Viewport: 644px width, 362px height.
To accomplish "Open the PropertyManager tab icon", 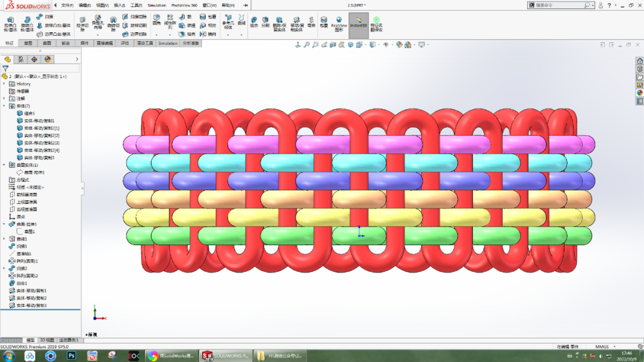I will [x=21, y=60].
